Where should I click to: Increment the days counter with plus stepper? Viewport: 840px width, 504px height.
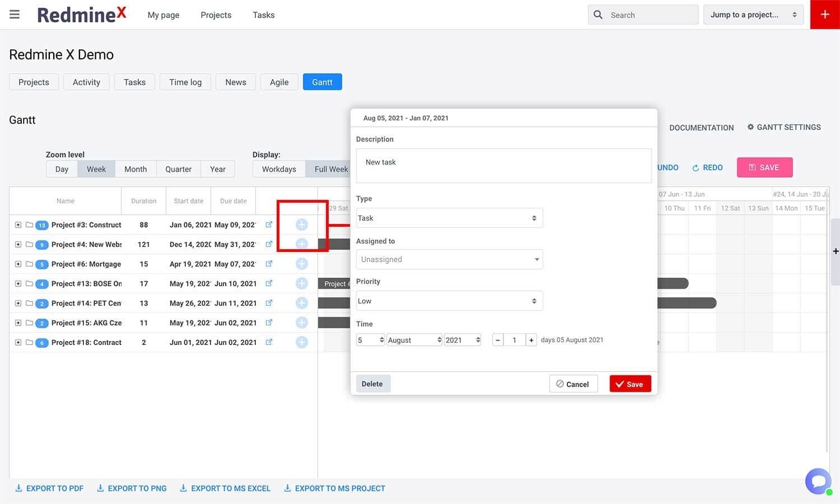[530, 339]
